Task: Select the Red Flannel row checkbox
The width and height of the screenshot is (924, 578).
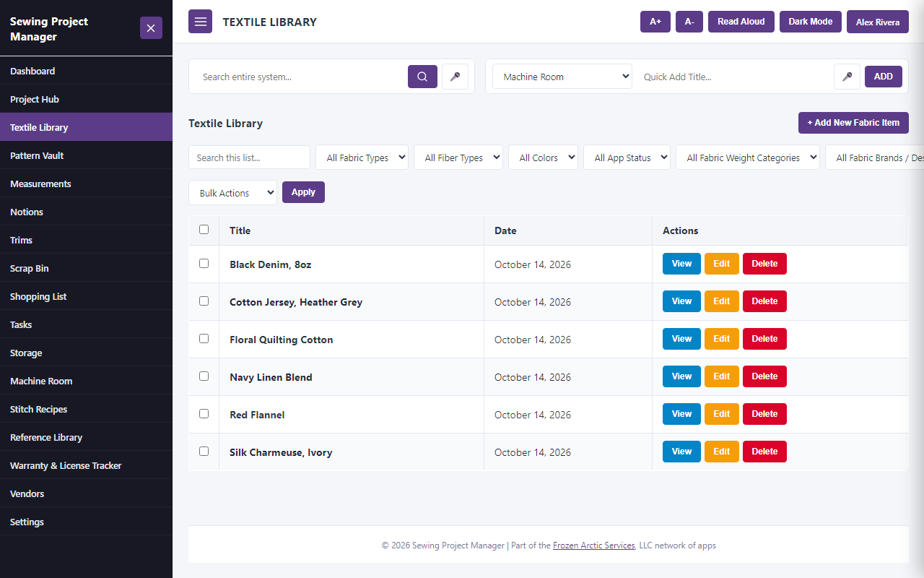Action: pyautogui.click(x=204, y=414)
